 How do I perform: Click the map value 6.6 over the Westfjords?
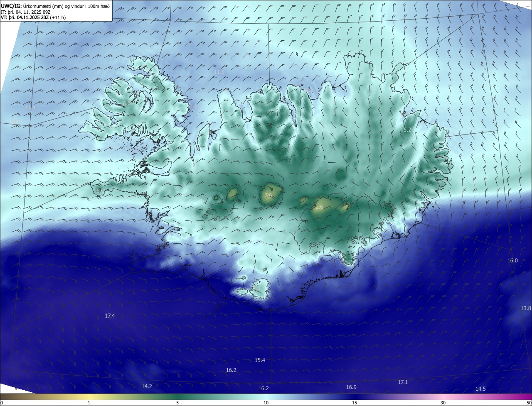pos(127,103)
